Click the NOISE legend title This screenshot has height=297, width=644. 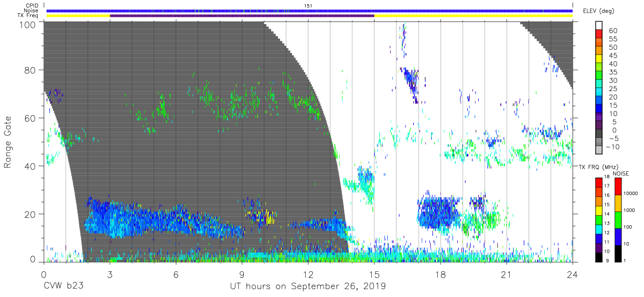621,173
